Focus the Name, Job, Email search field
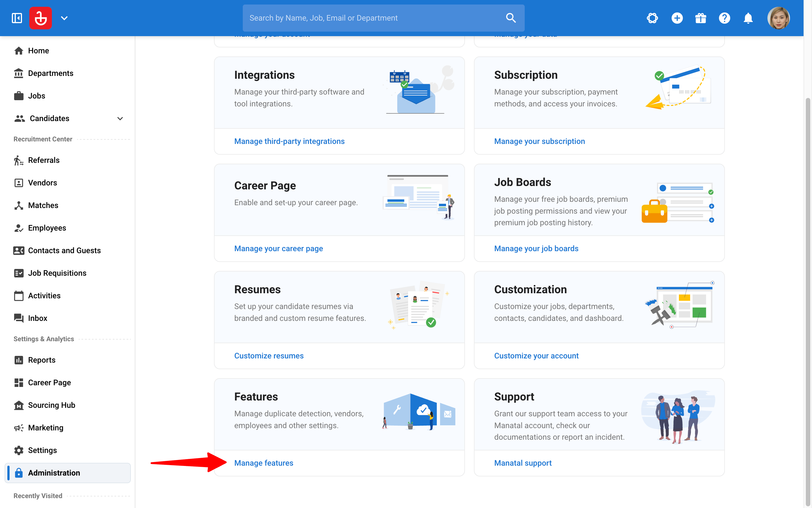812x508 pixels. (x=383, y=18)
